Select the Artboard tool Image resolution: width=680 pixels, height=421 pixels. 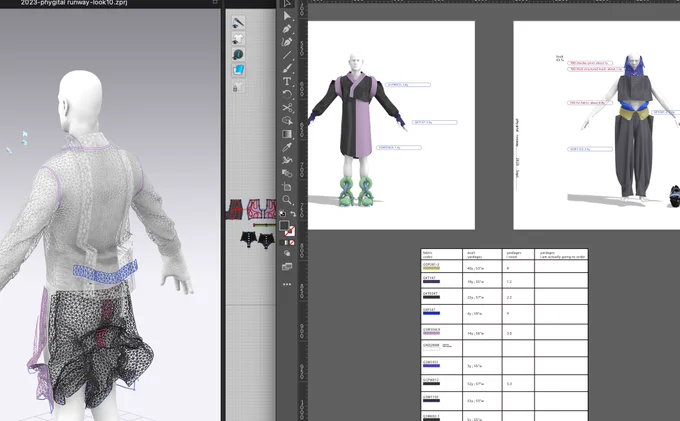(x=287, y=186)
